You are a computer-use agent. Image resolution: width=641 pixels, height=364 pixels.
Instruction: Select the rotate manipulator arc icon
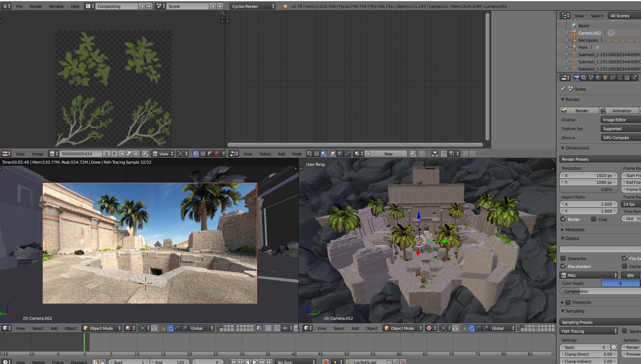[177, 328]
